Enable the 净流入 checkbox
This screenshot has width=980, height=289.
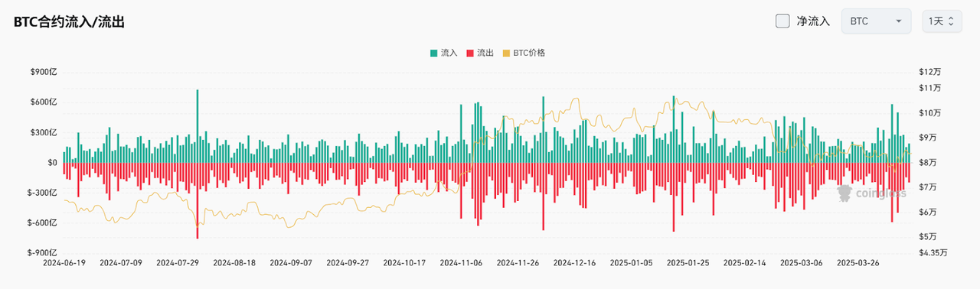(782, 21)
